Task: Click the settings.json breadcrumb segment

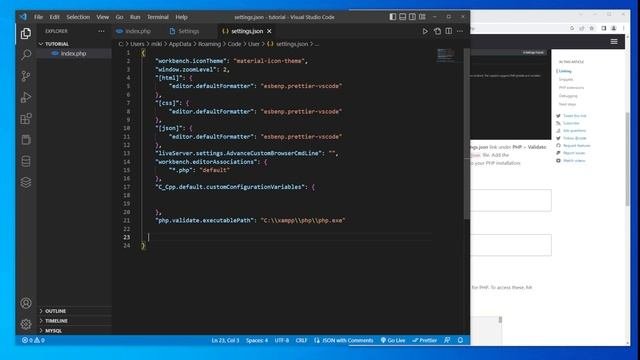Action: (288, 44)
